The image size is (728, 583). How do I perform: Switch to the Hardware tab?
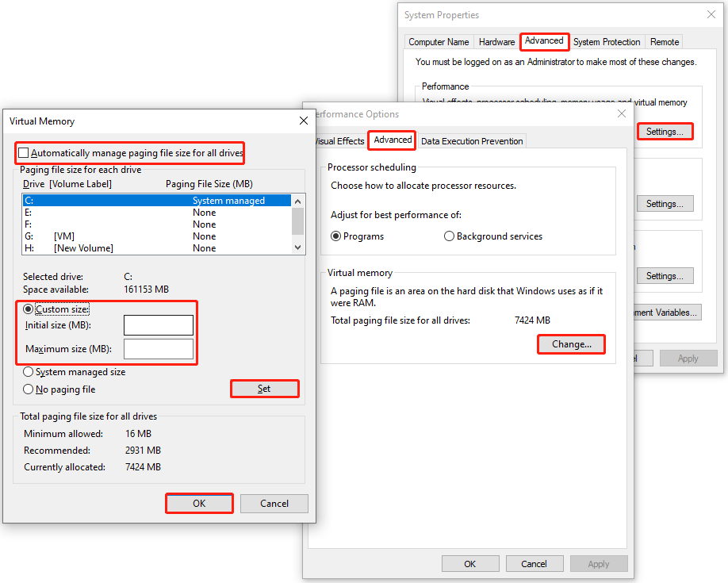[496, 41]
